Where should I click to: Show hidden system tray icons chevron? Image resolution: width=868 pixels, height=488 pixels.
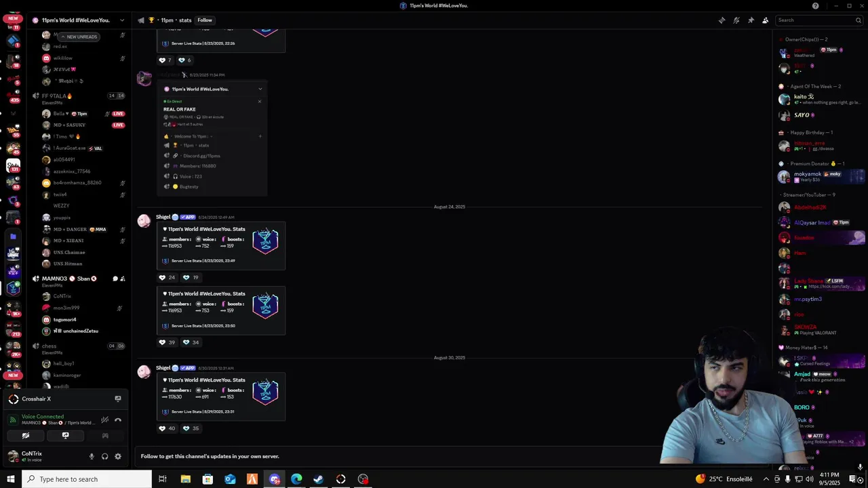pos(766,479)
